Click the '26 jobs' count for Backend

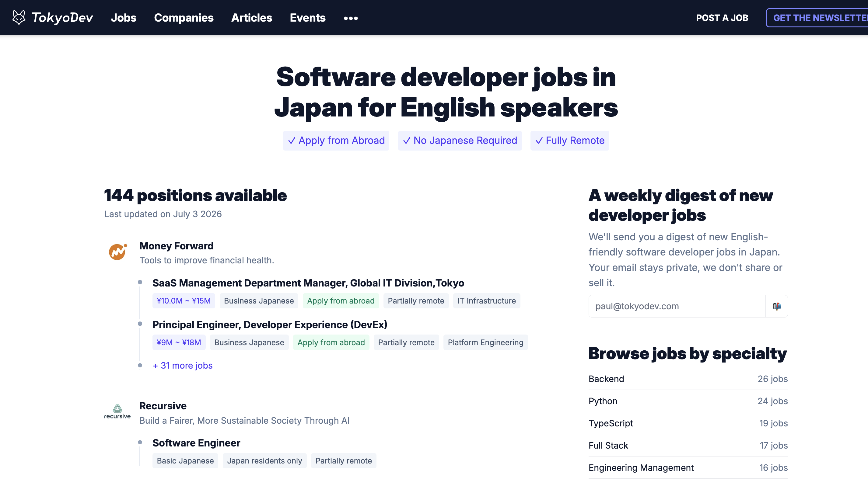point(773,379)
